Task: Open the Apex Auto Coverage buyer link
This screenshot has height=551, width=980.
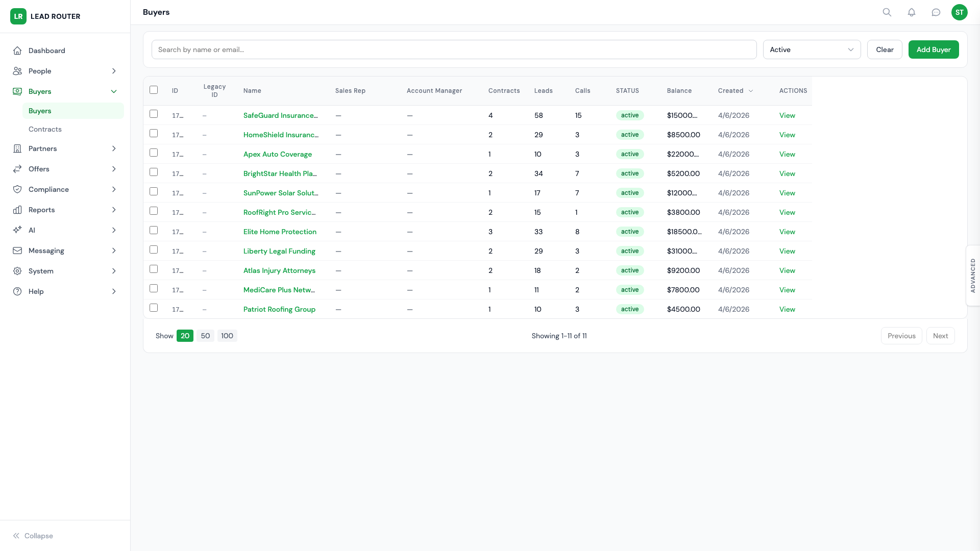Action: coord(277,154)
